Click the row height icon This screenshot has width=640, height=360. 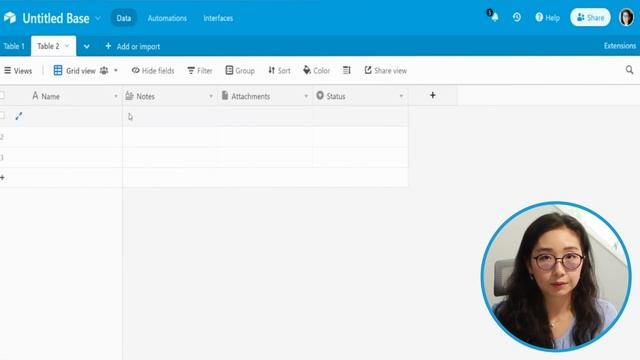[x=347, y=70]
